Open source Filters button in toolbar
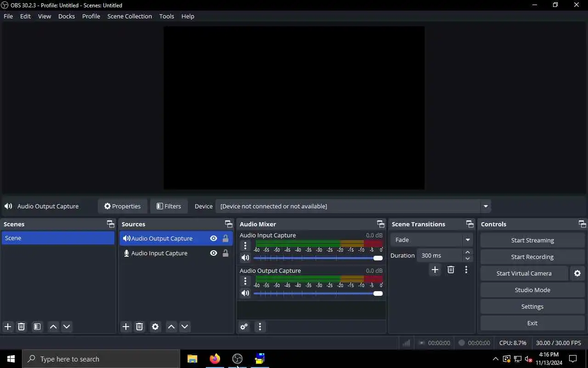The height and width of the screenshot is (368, 588). click(169, 206)
